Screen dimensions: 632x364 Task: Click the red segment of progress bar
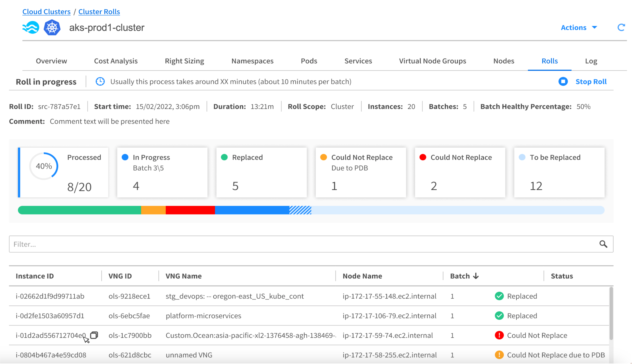pos(190,210)
